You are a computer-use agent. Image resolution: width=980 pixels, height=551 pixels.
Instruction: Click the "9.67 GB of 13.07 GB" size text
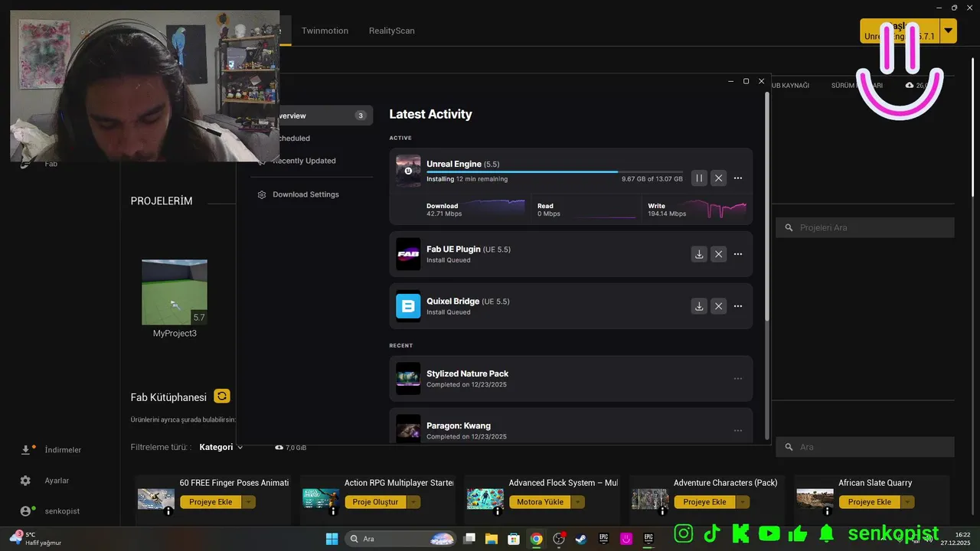pos(652,178)
